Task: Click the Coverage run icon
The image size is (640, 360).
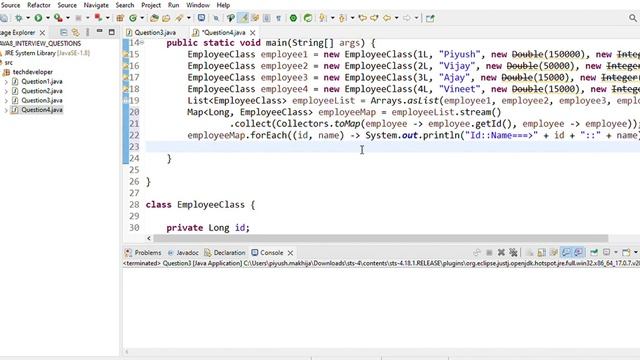Action: click(58, 18)
